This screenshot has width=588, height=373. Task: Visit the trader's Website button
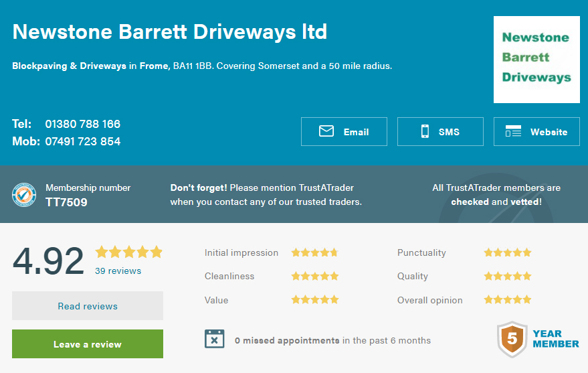click(x=536, y=132)
